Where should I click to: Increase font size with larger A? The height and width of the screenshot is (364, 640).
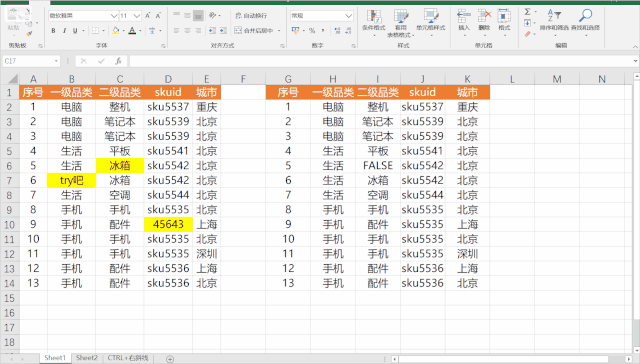[148, 16]
